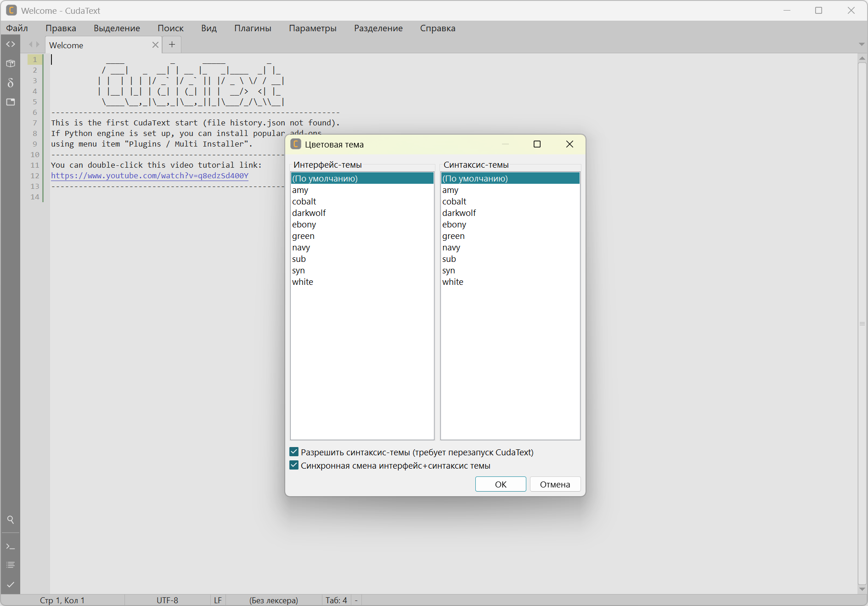Image resolution: width=868 pixels, height=606 pixels.
Task: Select navy in Интерфейс-темы list
Action: point(362,247)
